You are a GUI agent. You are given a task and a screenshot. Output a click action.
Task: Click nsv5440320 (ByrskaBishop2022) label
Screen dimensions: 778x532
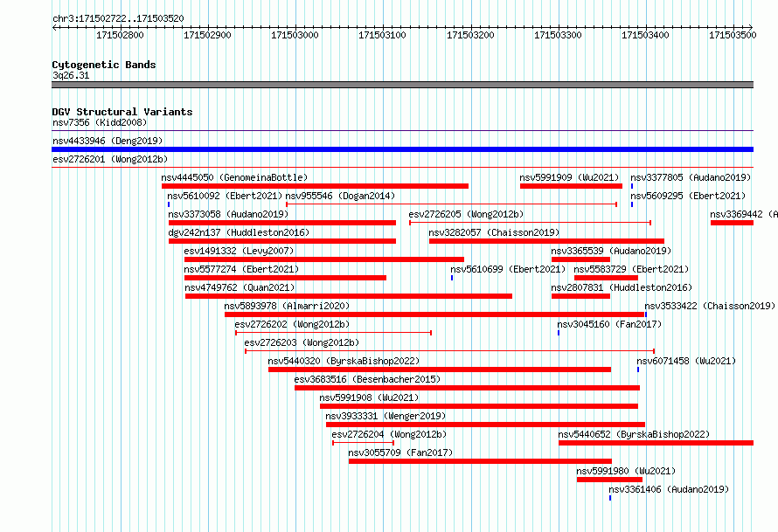click(344, 361)
